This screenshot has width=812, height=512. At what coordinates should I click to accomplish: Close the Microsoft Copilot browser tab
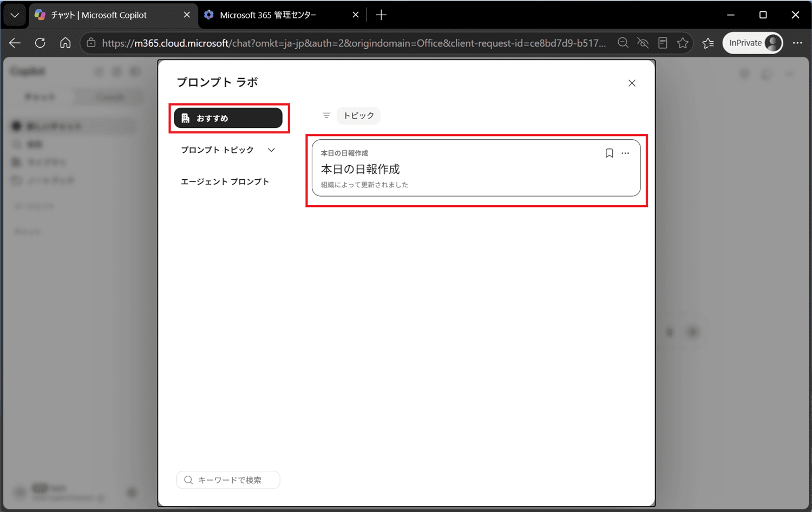click(187, 15)
